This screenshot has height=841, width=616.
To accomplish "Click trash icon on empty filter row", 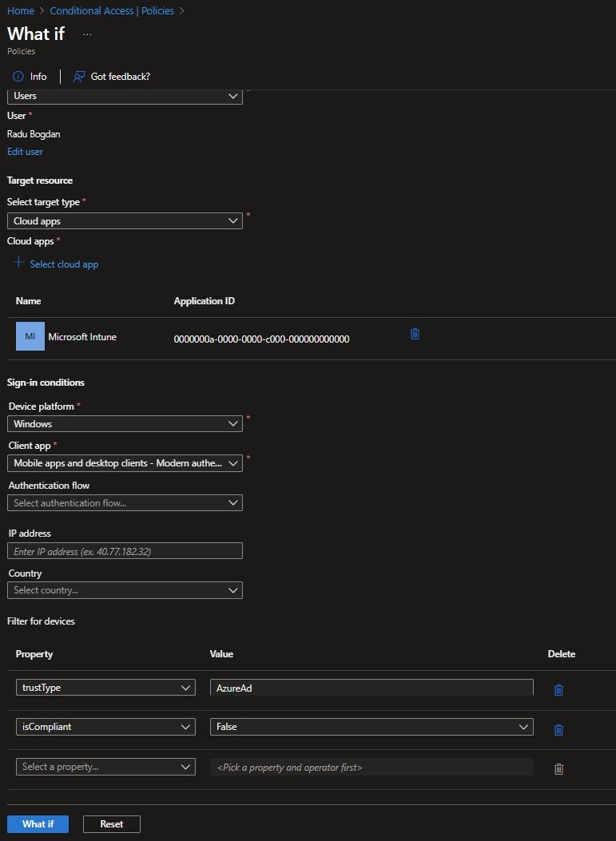I will click(x=558, y=768).
